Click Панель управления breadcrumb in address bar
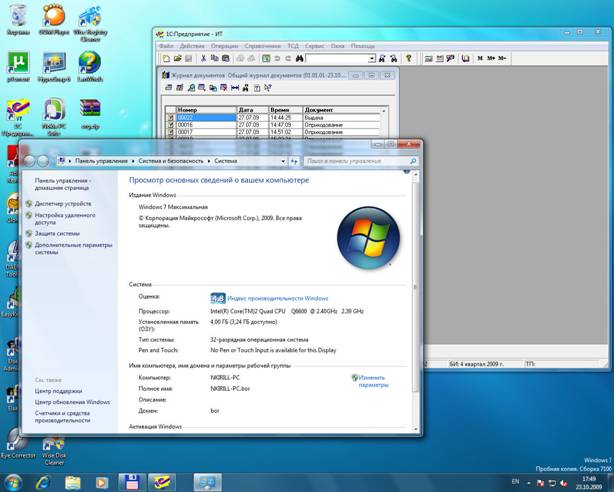The image size is (614, 492). [101, 161]
